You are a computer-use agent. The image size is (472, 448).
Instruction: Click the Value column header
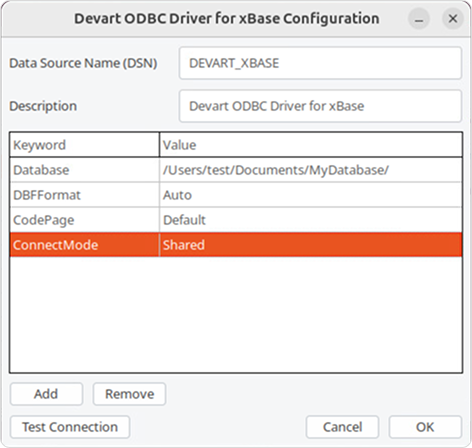point(311,145)
